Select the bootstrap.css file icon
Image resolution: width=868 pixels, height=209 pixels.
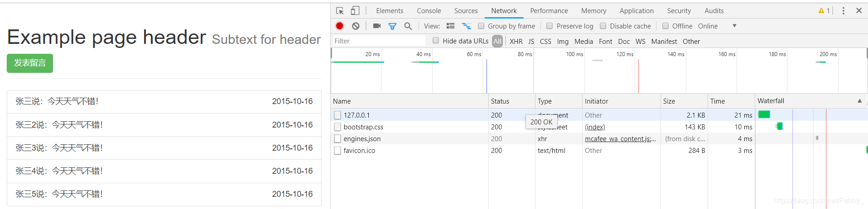coord(337,127)
